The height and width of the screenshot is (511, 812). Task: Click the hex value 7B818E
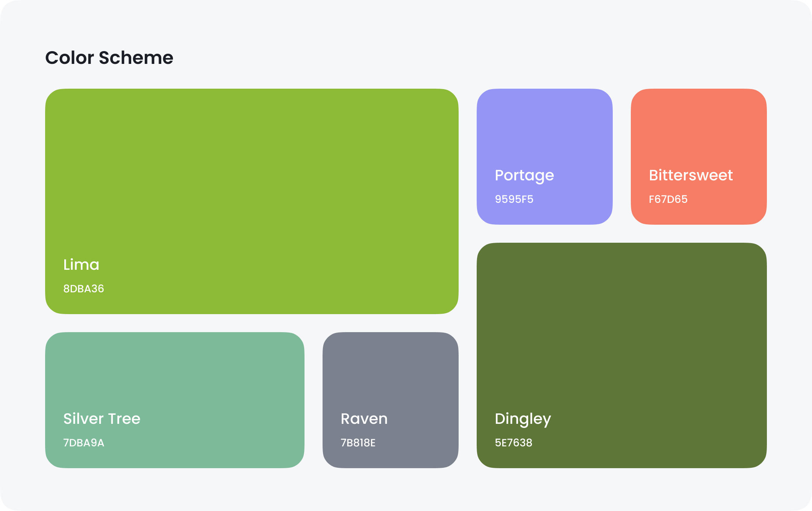pos(358,443)
